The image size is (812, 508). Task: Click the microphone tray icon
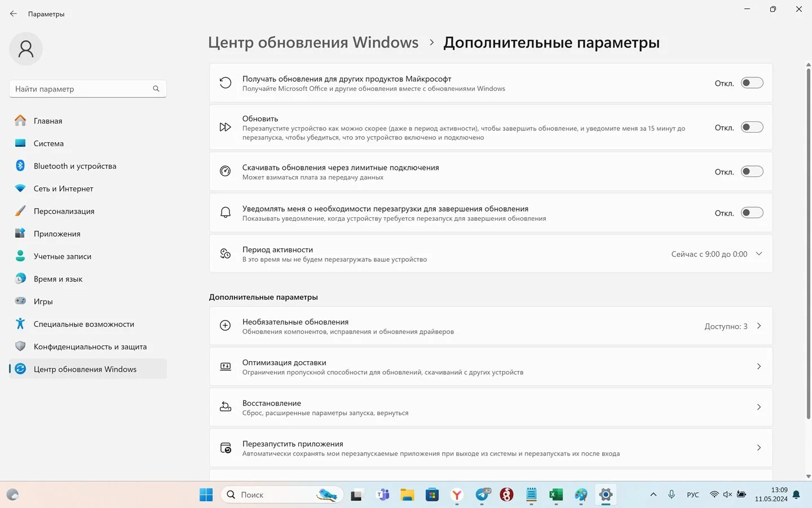672,494
